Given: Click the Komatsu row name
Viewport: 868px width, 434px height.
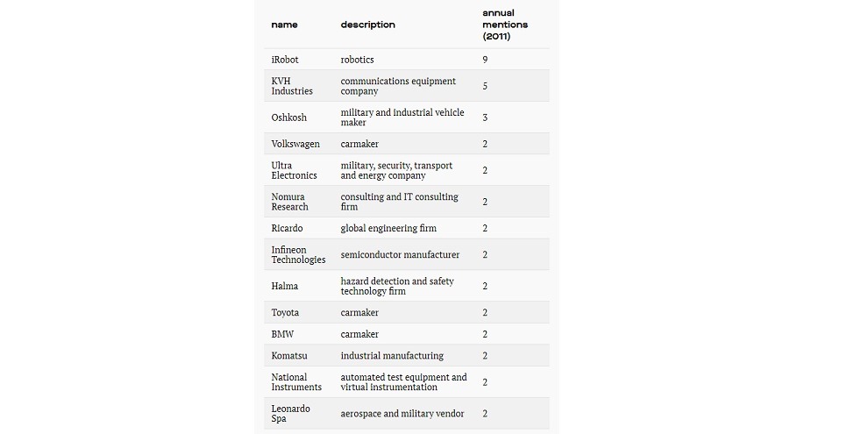Looking at the screenshot, I should tap(289, 356).
